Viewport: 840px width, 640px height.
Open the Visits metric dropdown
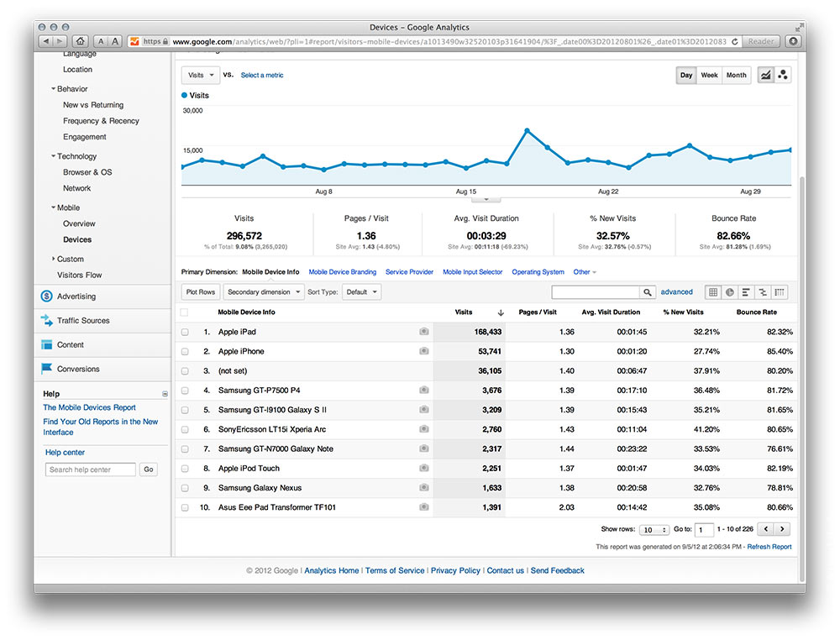coord(201,75)
